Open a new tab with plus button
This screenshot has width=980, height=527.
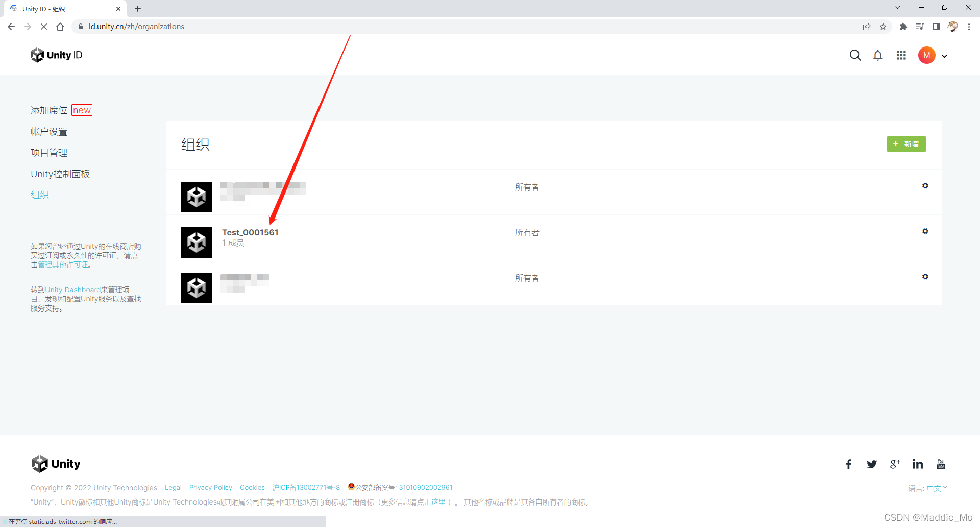(138, 9)
